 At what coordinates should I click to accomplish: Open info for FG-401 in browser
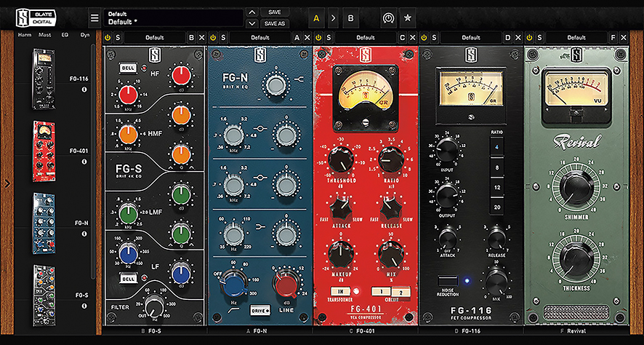84,162
